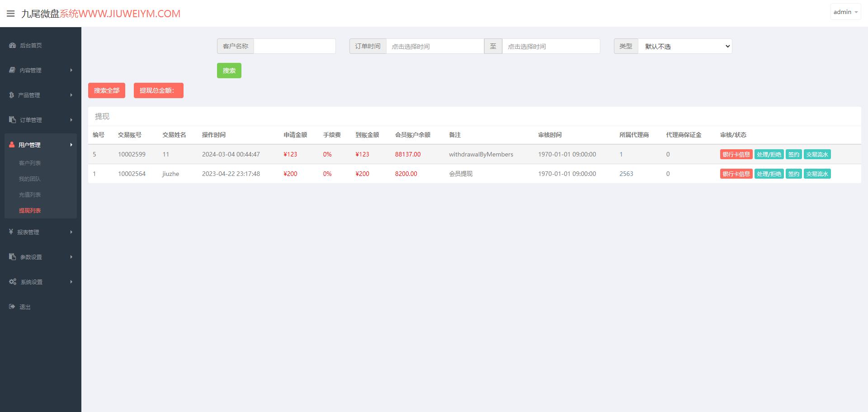This screenshot has width=868, height=412.
Task: Open the 客户列表 submenu item
Action: [x=30, y=163]
